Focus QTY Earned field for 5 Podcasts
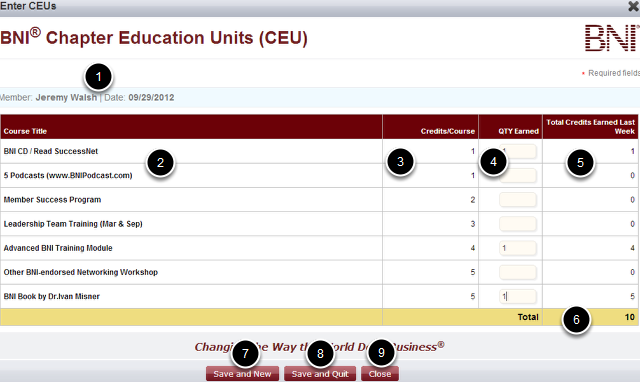The image size is (640, 382). (518, 175)
